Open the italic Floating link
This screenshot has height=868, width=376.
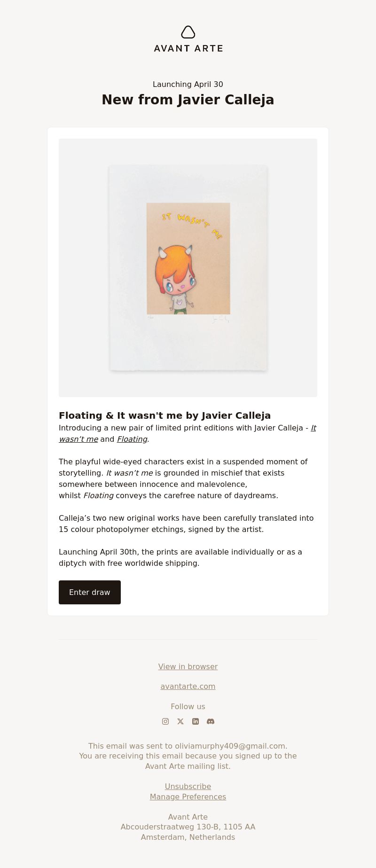132,439
